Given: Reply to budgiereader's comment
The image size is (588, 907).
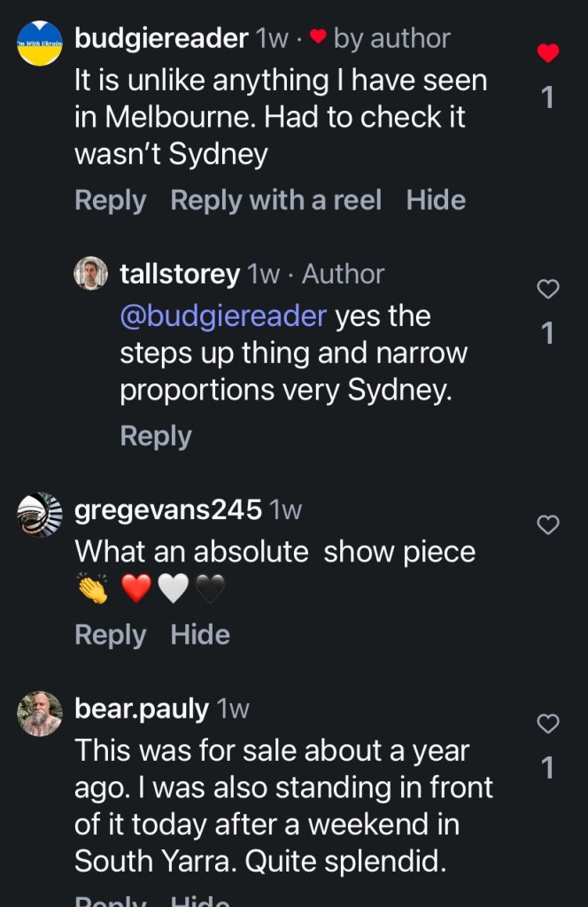Looking at the screenshot, I should (110, 200).
